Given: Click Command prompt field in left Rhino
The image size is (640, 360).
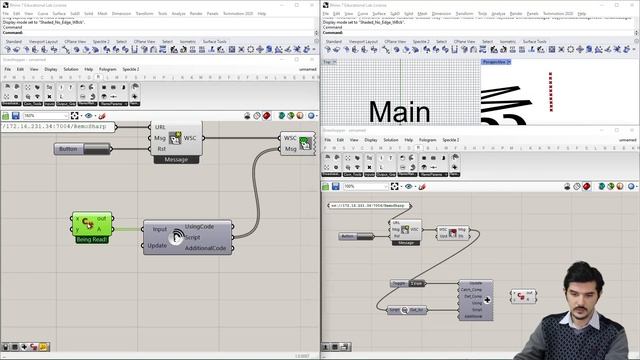Looking at the screenshot, I should click(158, 33).
